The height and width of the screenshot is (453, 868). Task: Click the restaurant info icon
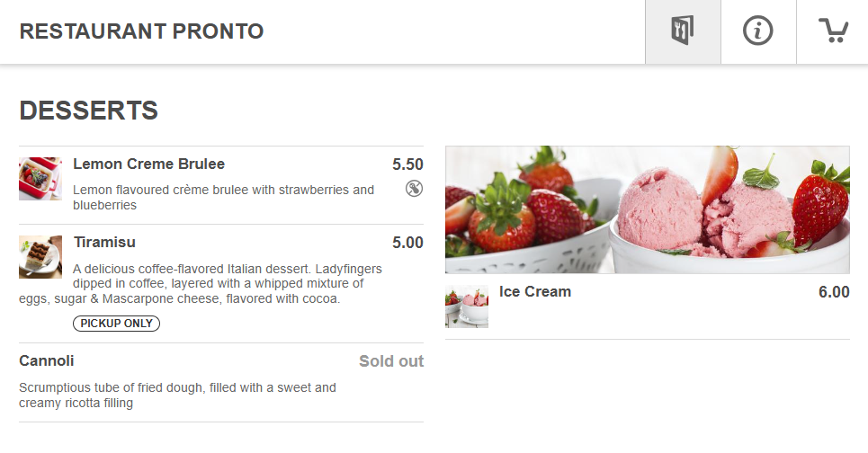pyautogui.click(x=758, y=31)
